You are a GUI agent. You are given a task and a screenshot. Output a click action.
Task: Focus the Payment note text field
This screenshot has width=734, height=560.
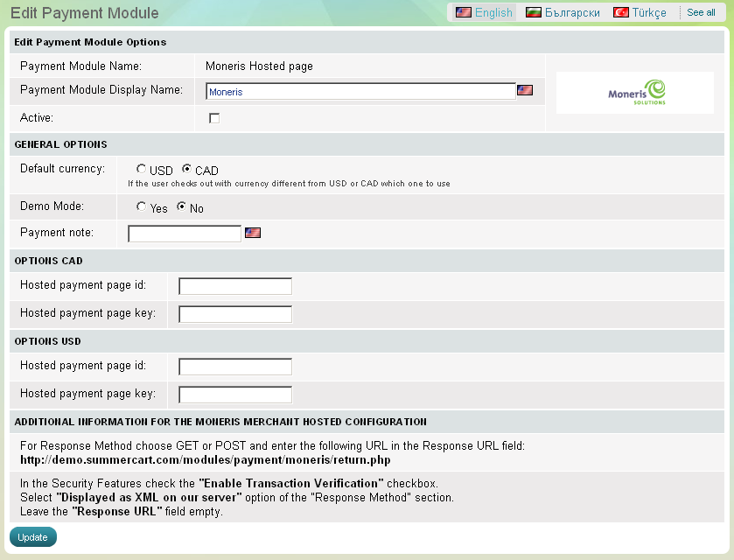(x=184, y=234)
